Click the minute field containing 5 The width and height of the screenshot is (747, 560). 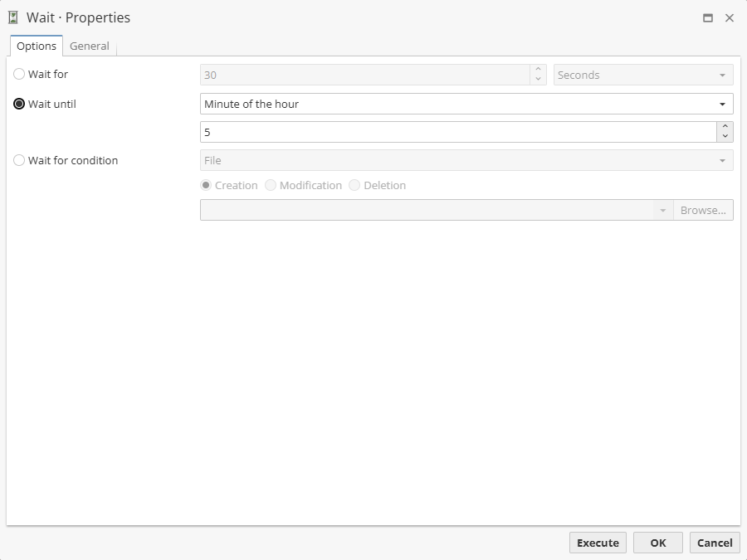[x=456, y=132]
